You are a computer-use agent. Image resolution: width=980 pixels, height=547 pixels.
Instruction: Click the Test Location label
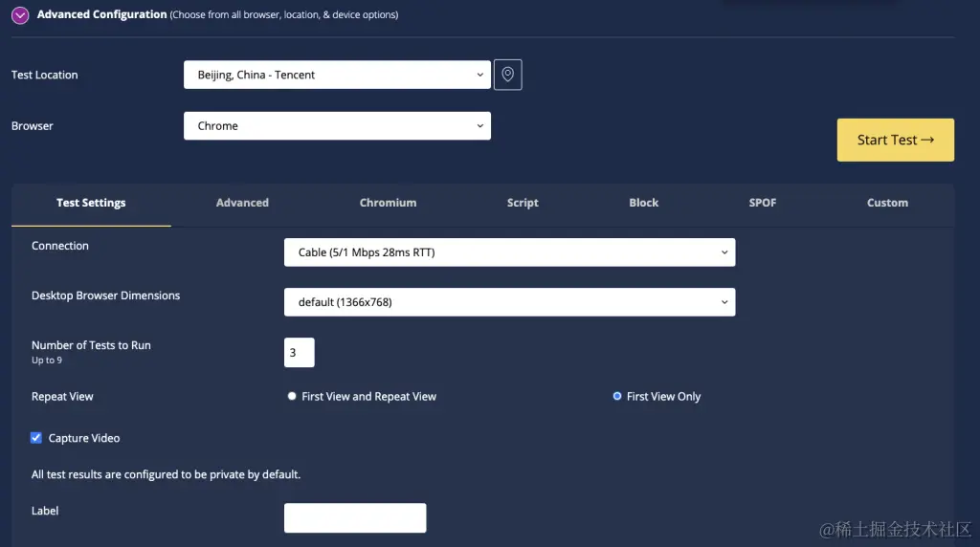coord(44,75)
